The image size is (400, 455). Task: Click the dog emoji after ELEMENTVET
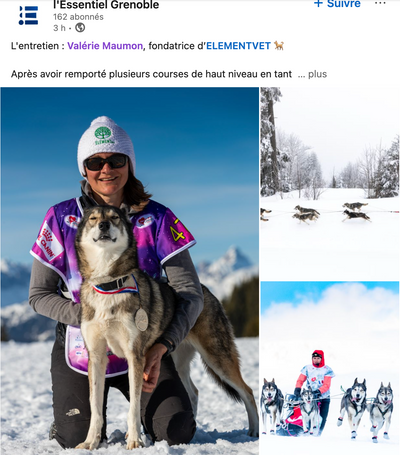[279, 45]
